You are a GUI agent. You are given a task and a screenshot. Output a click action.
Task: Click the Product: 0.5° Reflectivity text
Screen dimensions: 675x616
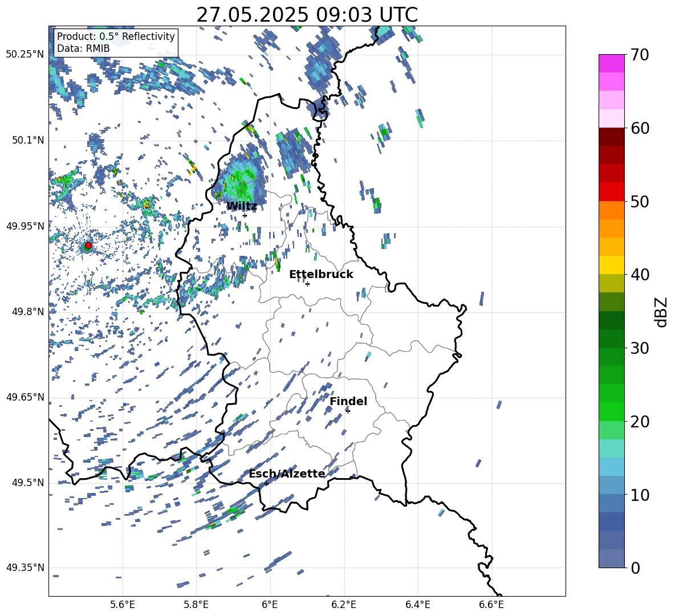click(116, 36)
